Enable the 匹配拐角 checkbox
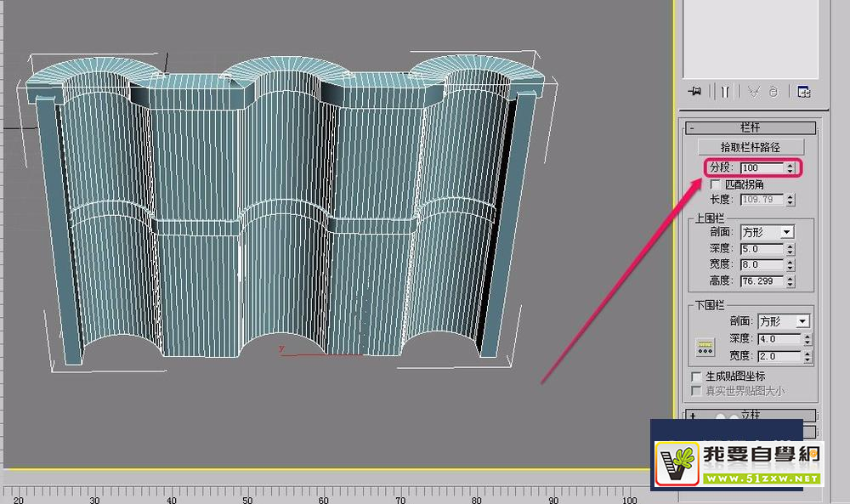 715,184
